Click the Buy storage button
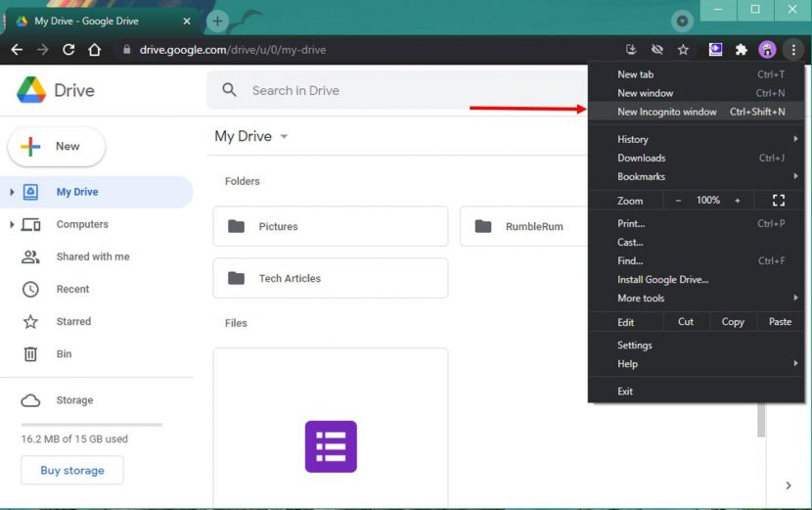This screenshot has width=812, height=510. click(72, 470)
